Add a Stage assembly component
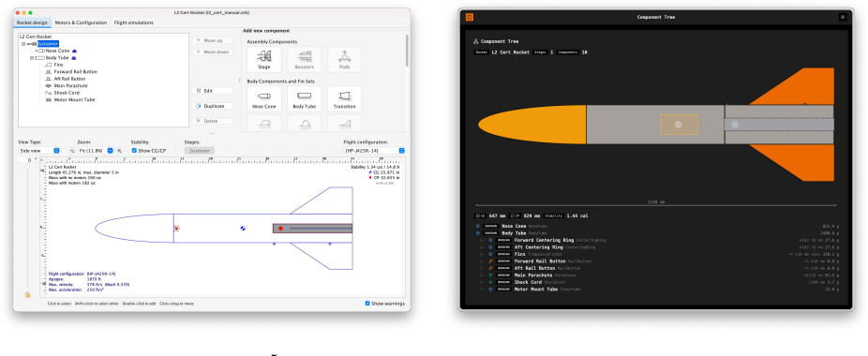The width and height of the screenshot is (868, 356). [x=264, y=59]
